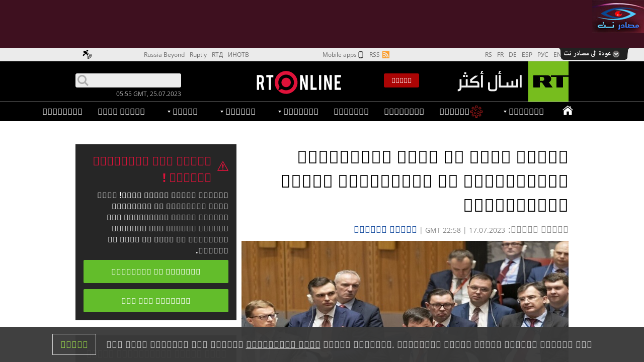
Task: Click the back to Masader Net button
Action: pos(594,54)
